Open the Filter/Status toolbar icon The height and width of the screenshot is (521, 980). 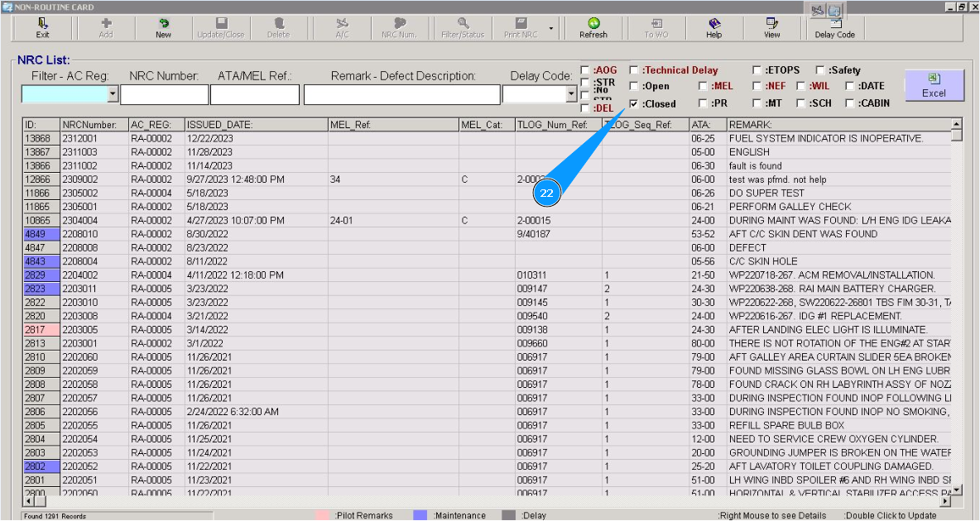(x=463, y=28)
